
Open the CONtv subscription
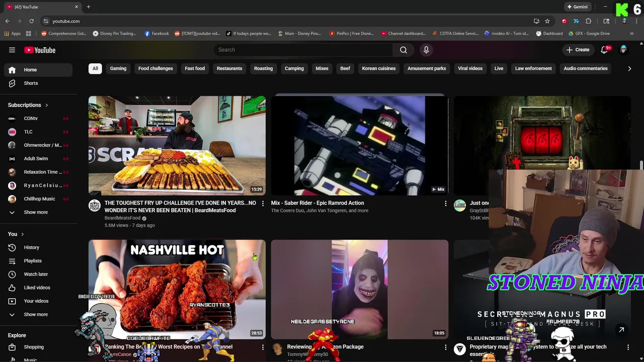pos(38,118)
